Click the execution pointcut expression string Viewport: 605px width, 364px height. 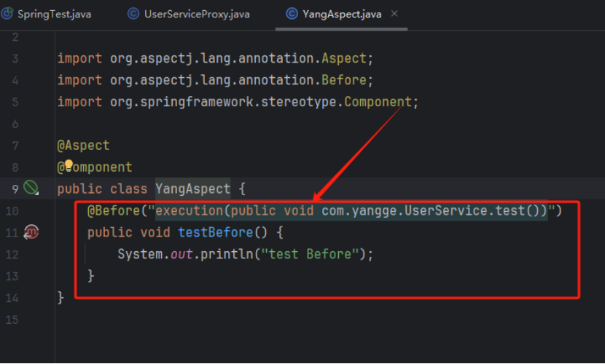point(351,210)
